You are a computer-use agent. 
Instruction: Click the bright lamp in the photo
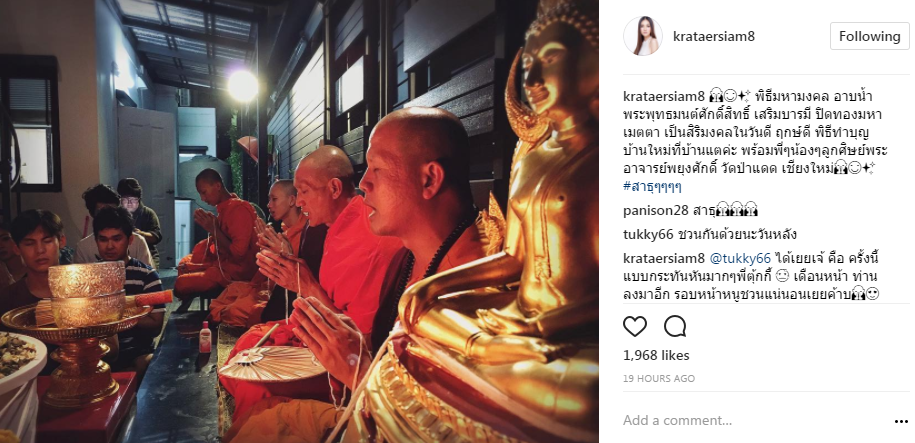click(x=243, y=86)
